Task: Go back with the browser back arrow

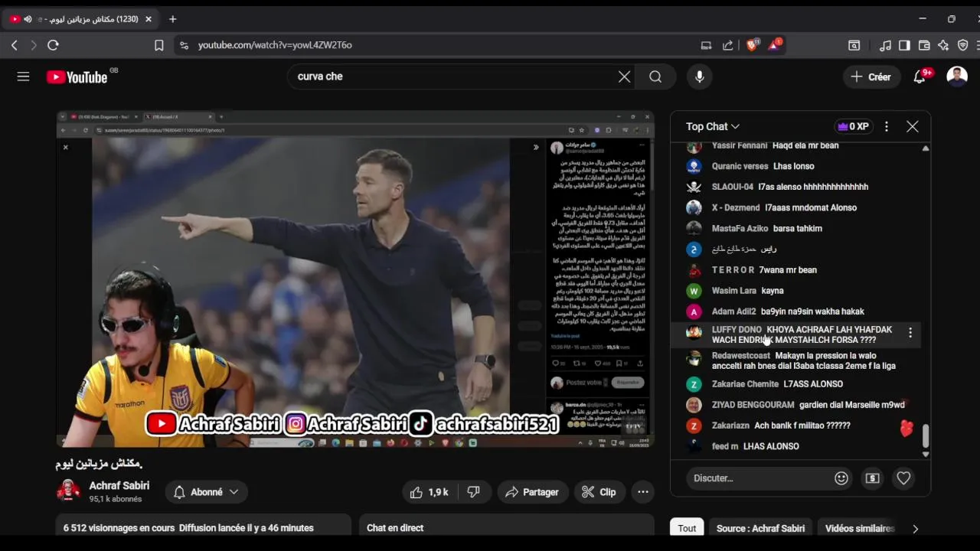Action: (x=14, y=45)
